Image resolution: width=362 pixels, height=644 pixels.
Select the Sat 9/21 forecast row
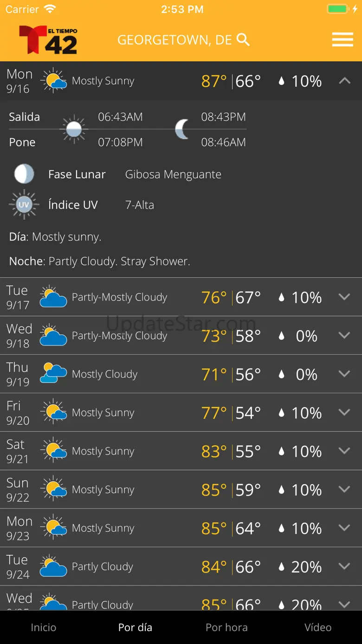pos(181,451)
